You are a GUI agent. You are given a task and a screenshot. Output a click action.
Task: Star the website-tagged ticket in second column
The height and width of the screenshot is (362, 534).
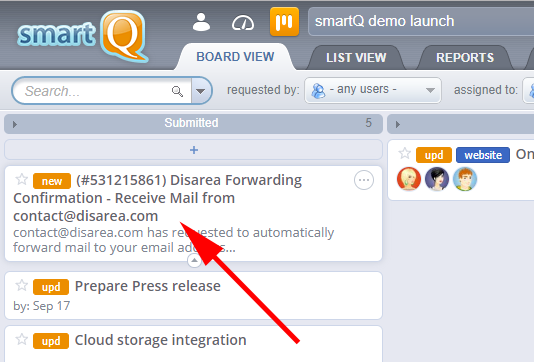405,154
